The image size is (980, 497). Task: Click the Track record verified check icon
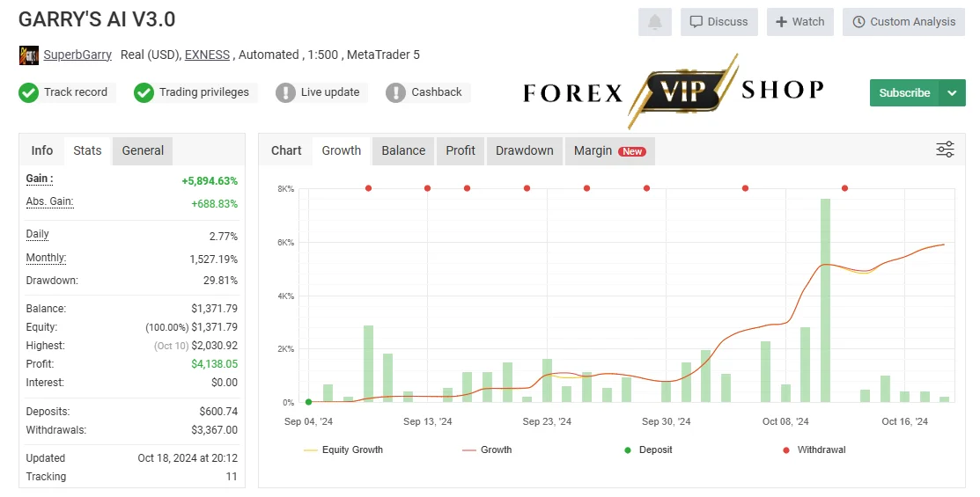click(x=29, y=92)
